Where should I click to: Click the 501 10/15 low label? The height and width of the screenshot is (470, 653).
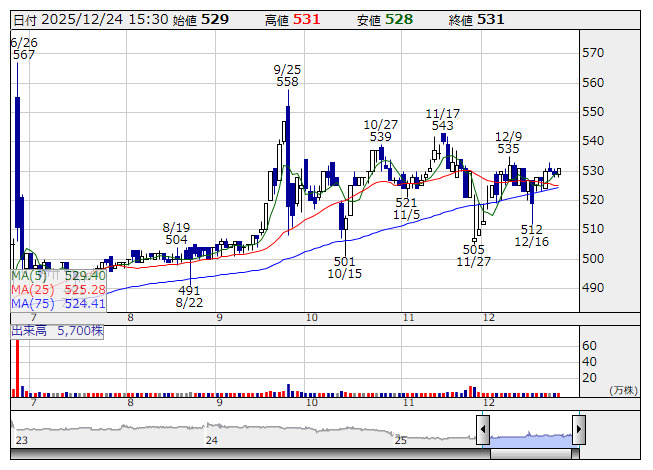[x=344, y=268]
